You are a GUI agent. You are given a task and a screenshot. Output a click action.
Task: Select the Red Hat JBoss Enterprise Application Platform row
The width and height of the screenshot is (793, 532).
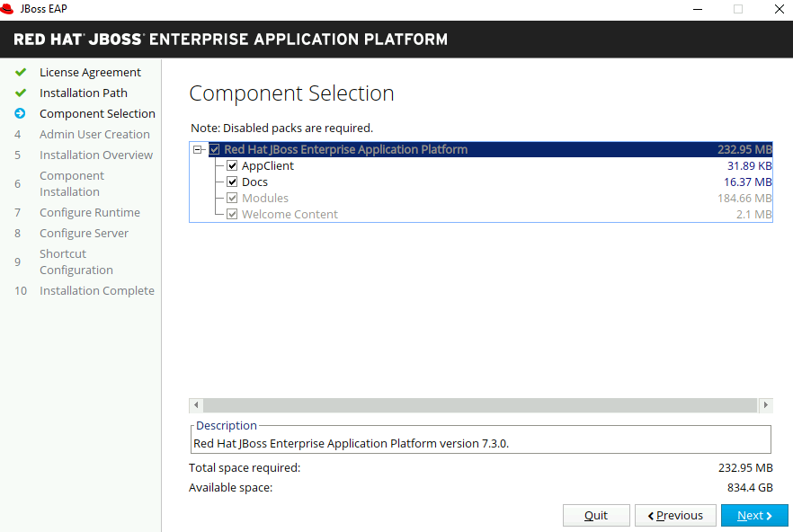click(x=491, y=149)
